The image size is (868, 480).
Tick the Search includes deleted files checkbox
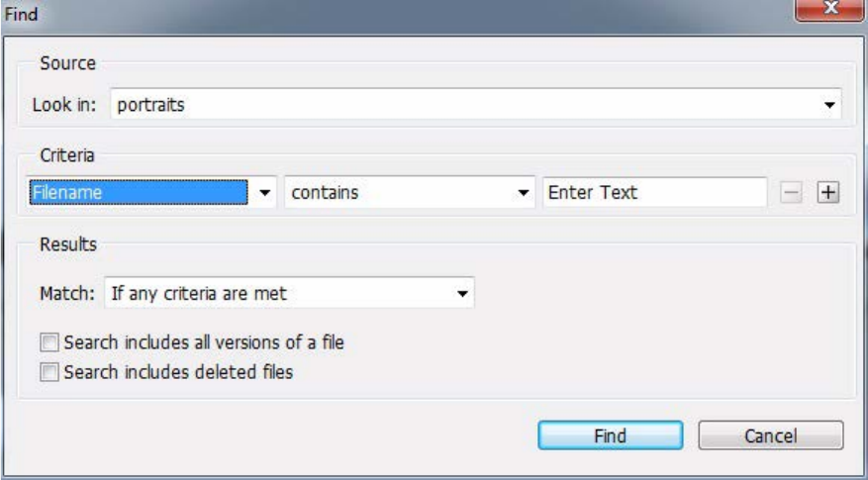click(48, 372)
